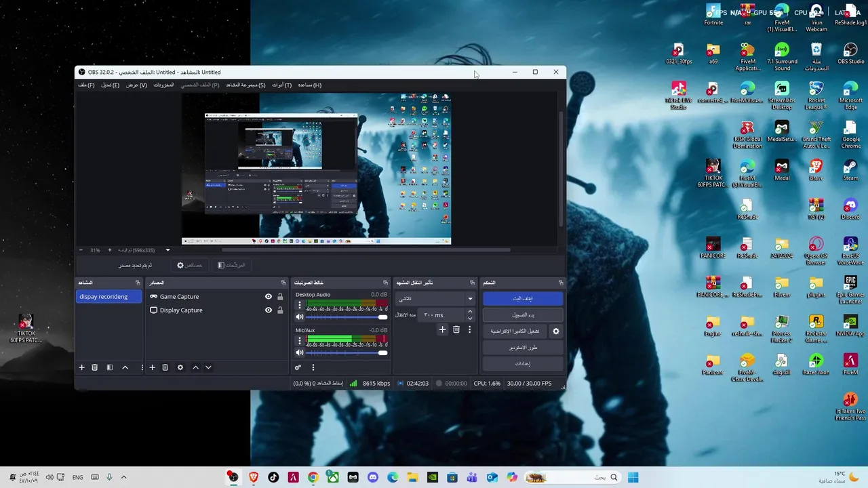Screen dimensions: 868x488
Task: Open TikTok app in the taskbar
Action: click(273, 477)
